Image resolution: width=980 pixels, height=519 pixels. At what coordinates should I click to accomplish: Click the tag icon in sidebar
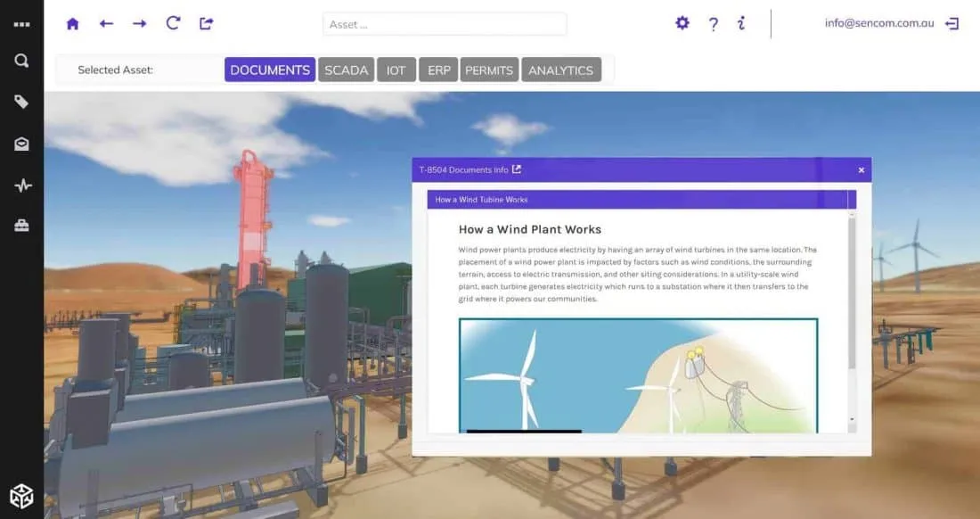pos(21,103)
